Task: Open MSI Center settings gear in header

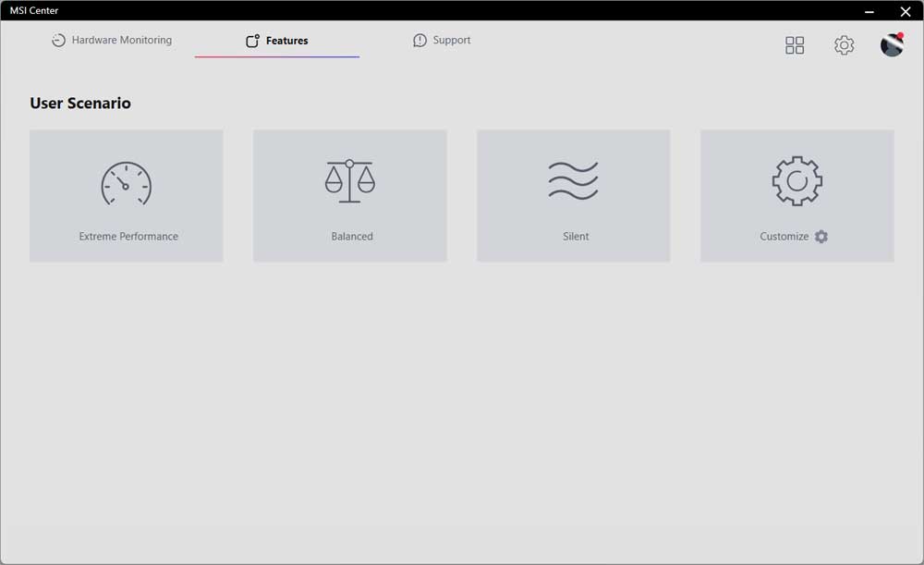Action: [x=844, y=45]
